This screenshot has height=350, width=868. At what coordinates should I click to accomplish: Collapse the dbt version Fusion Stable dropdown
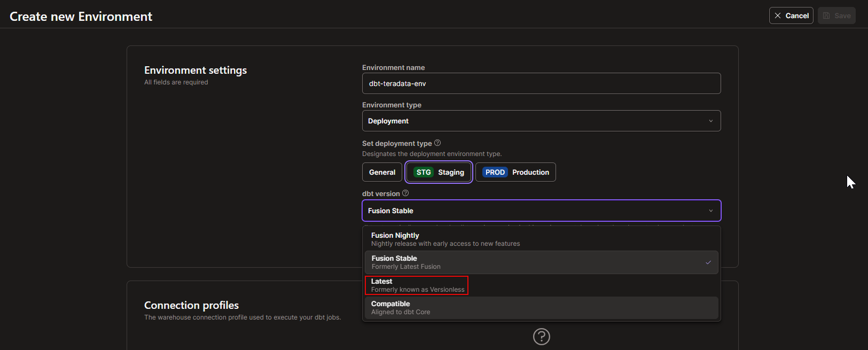[541, 211]
